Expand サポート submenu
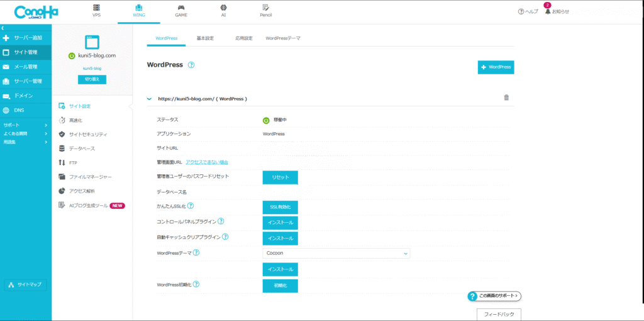This screenshot has height=321, width=644. point(25,125)
